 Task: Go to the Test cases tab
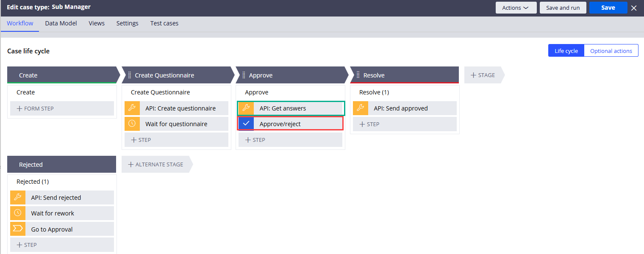click(164, 23)
